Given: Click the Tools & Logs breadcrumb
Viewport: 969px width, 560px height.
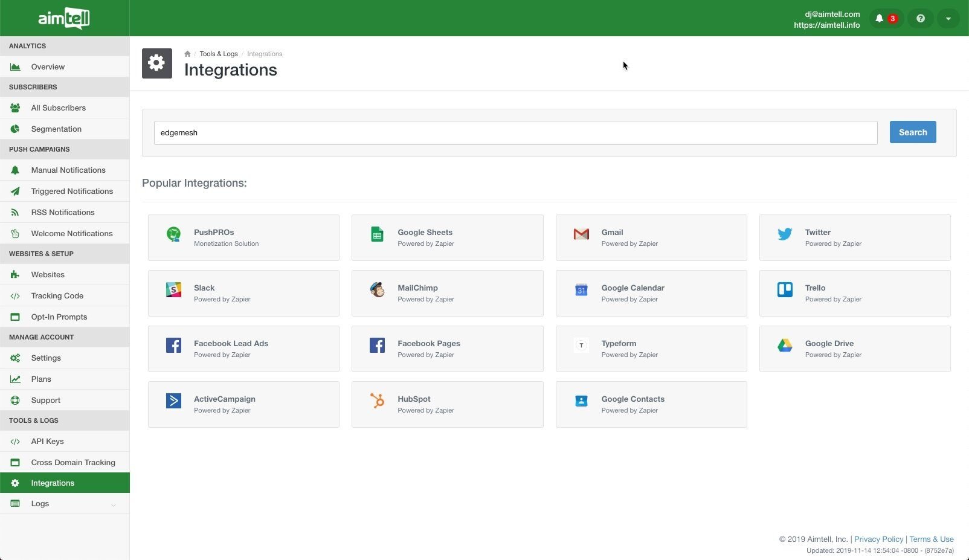Looking at the screenshot, I should (218, 54).
